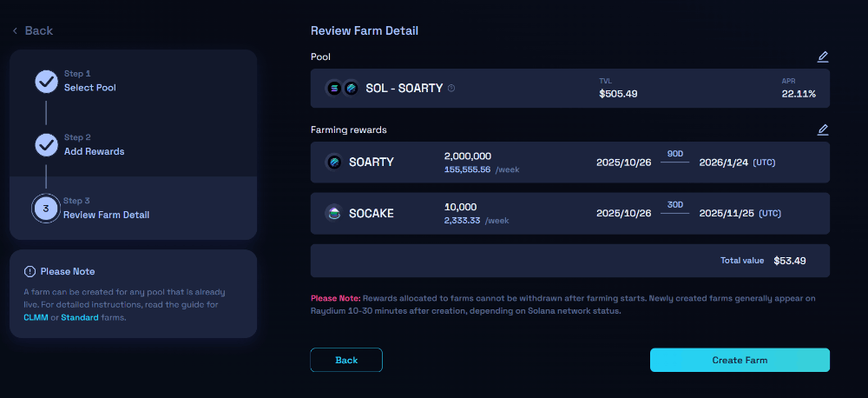Click the Please Note info icon
The width and height of the screenshot is (868, 398).
click(x=30, y=271)
